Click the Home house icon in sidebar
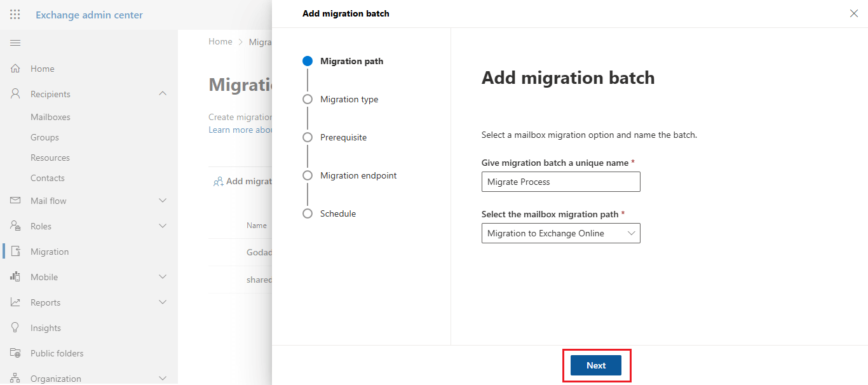 (x=16, y=69)
